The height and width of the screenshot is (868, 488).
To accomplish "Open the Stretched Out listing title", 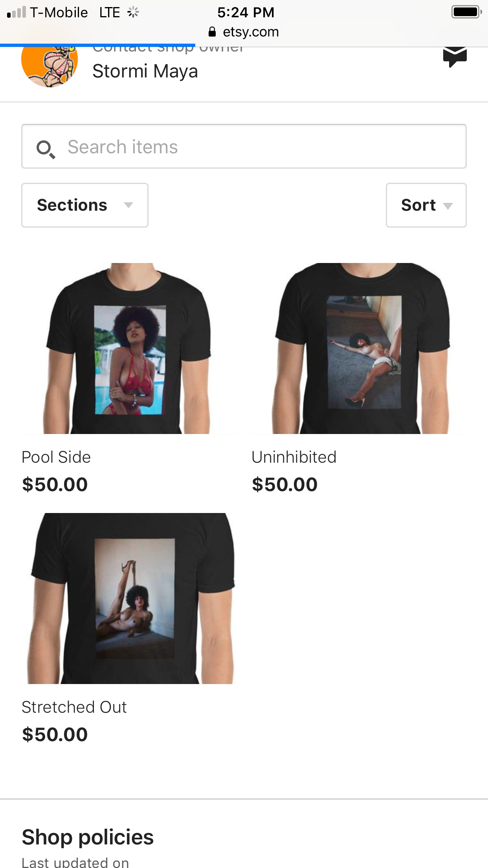I will pos(74,707).
